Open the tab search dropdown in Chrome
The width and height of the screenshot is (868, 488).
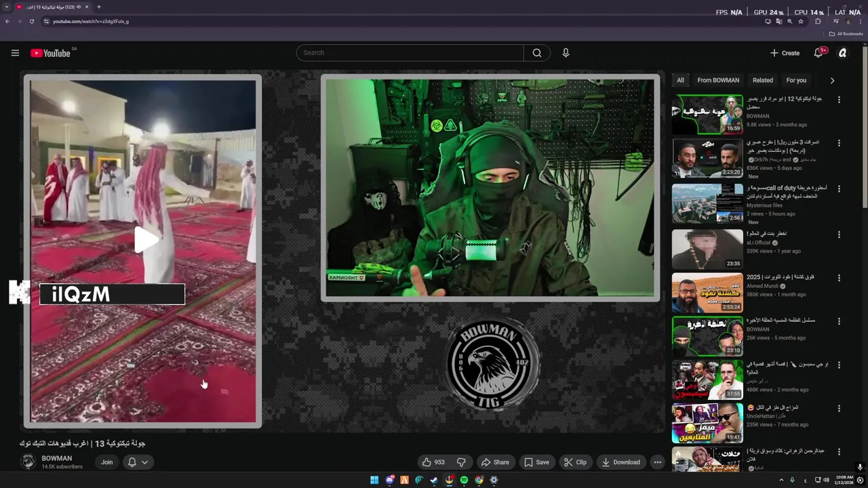tap(7, 7)
